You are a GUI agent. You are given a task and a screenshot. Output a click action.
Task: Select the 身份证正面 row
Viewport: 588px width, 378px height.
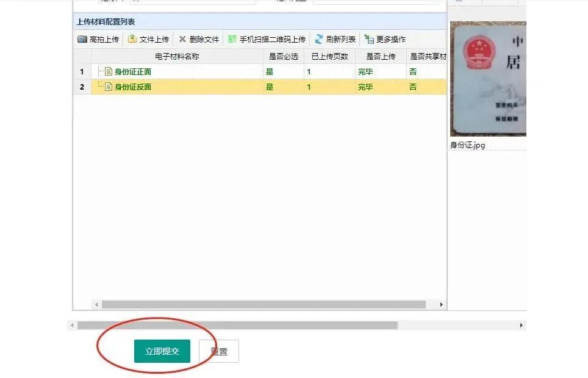coord(259,71)
